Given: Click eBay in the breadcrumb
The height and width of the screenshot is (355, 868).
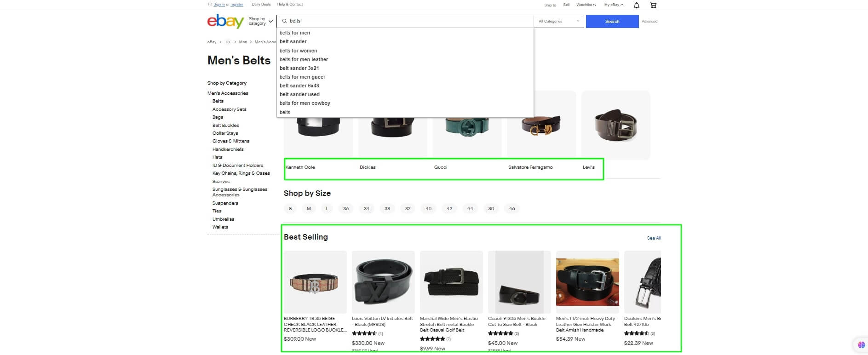Looking at the screenshot, I should coord(212,42).
